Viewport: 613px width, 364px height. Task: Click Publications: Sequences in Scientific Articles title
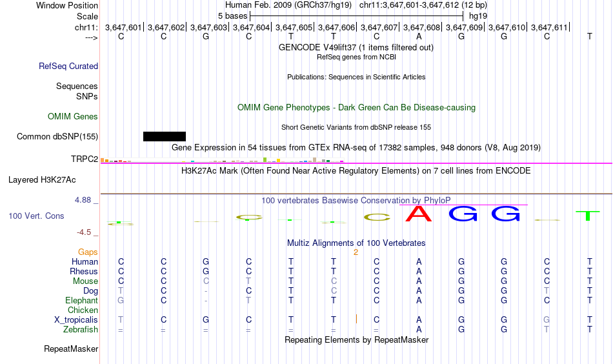(356, 77)
